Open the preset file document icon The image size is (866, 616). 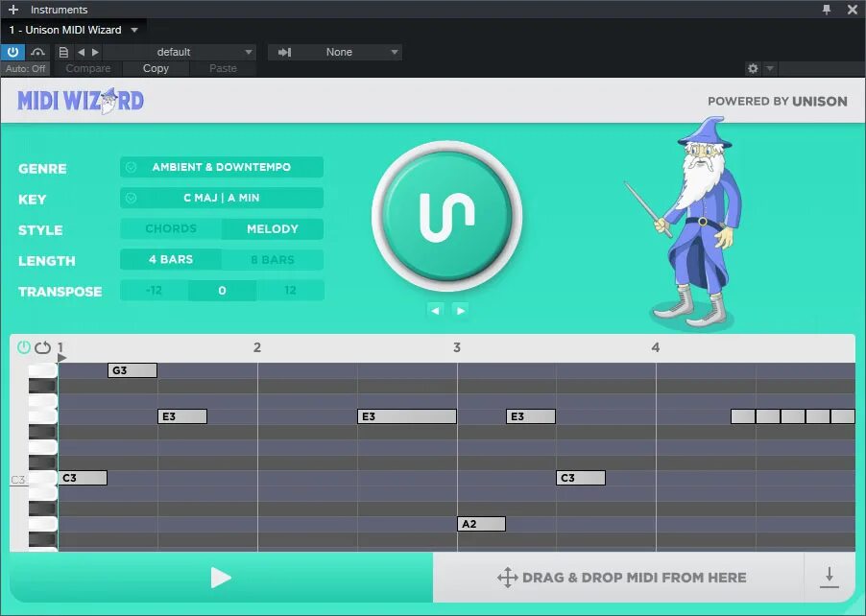coord(63,52)
